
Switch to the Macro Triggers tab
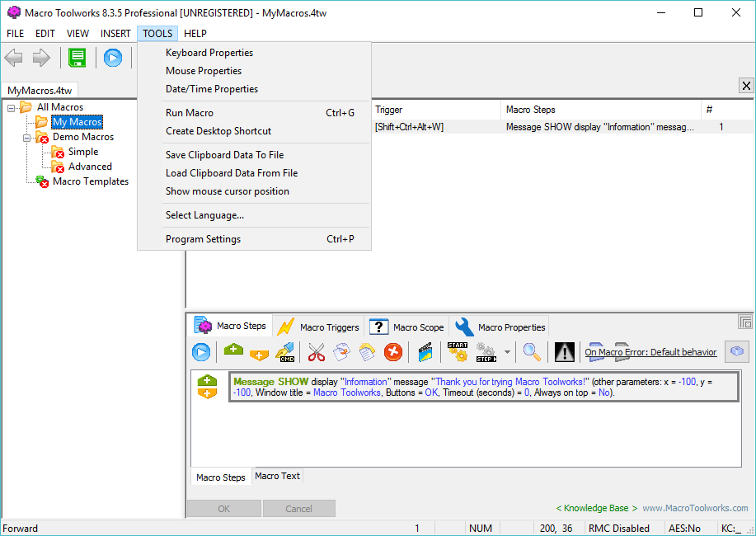tap(319, 327)
